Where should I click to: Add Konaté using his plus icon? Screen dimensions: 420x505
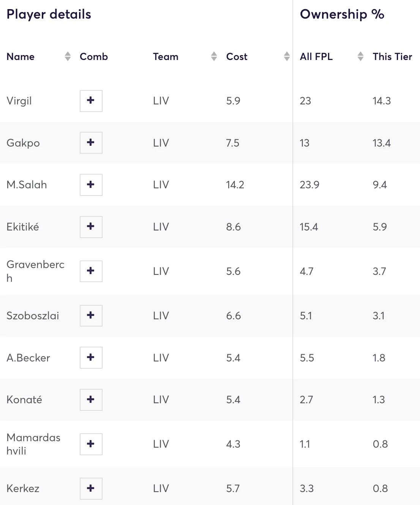[x=91, y=399]
